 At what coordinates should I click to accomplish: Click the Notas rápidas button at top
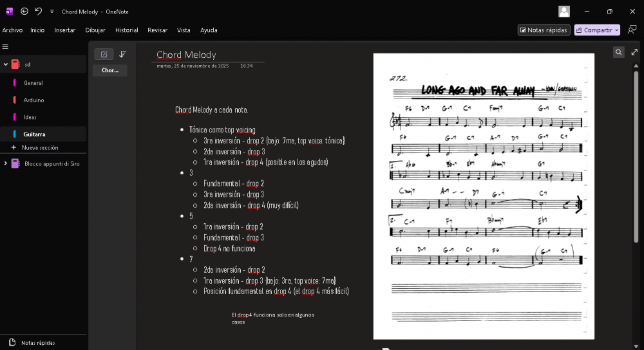[544, 30]
